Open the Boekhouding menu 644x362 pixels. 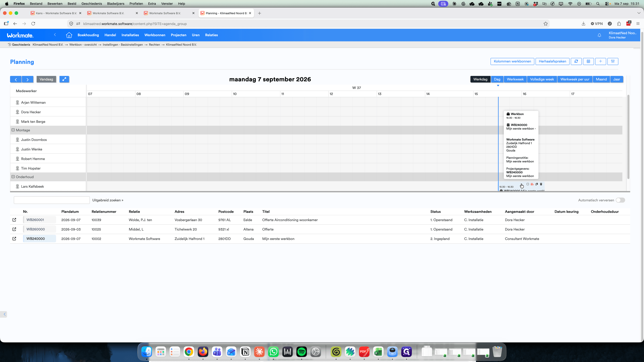(88, 35)
